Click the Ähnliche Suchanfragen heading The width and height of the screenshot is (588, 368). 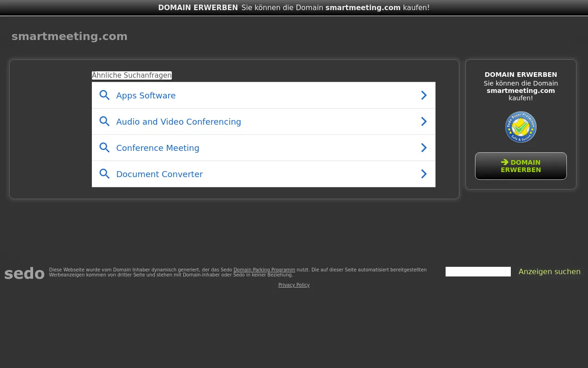[x=132, y=75]
